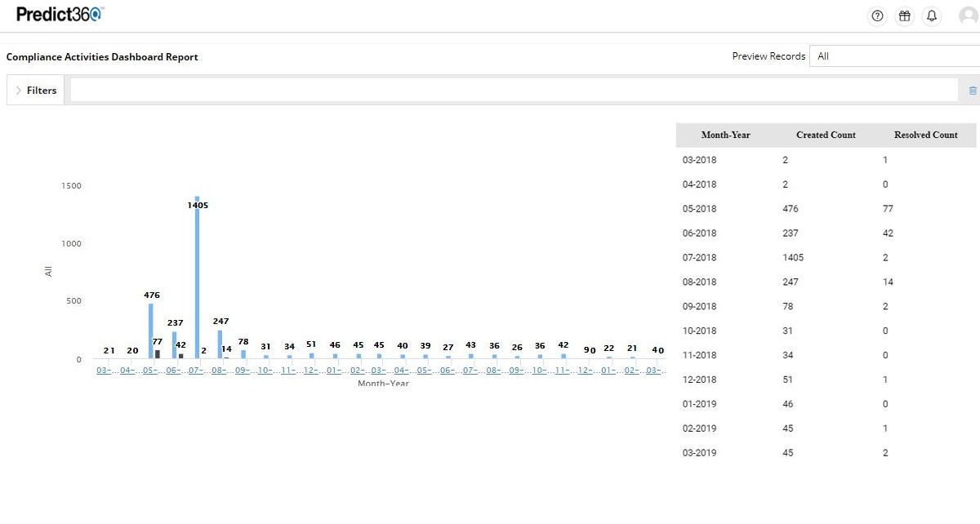Click inside the empty filters field

tap(513, 91)
